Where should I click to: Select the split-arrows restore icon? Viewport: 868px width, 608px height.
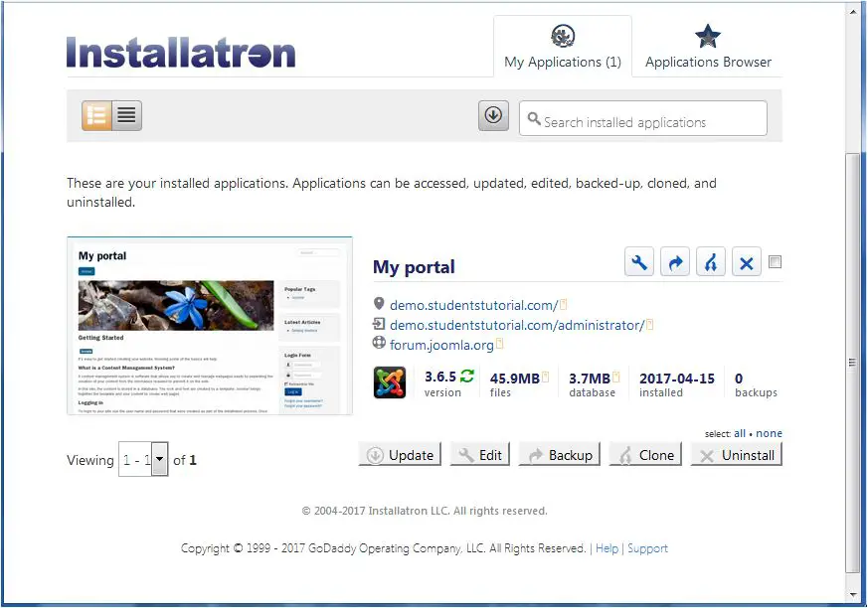711,261
